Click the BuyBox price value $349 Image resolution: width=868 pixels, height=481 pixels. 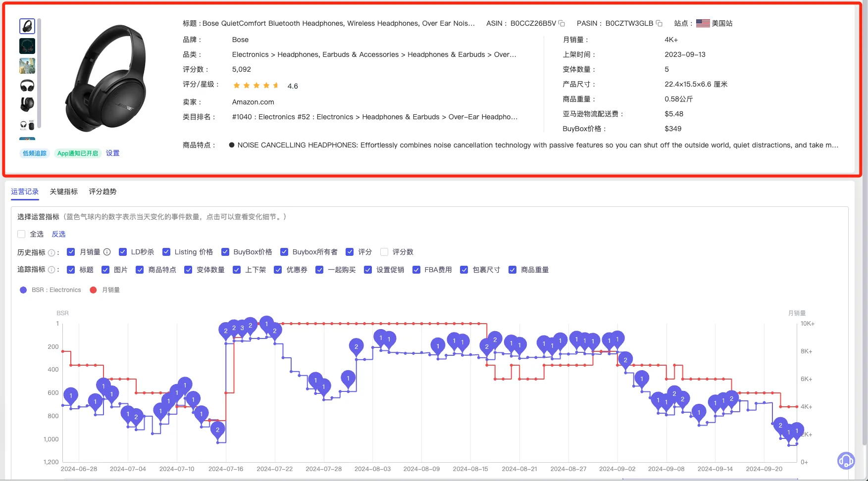coord(673,129)
